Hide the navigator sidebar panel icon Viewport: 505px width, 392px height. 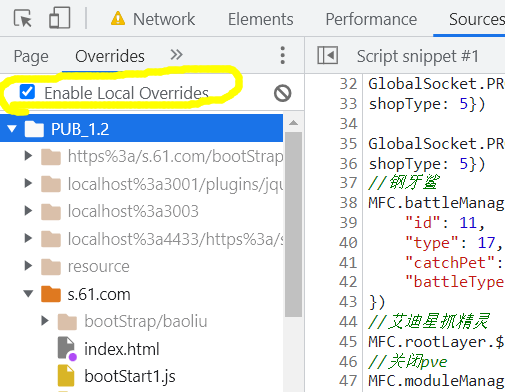327,55
